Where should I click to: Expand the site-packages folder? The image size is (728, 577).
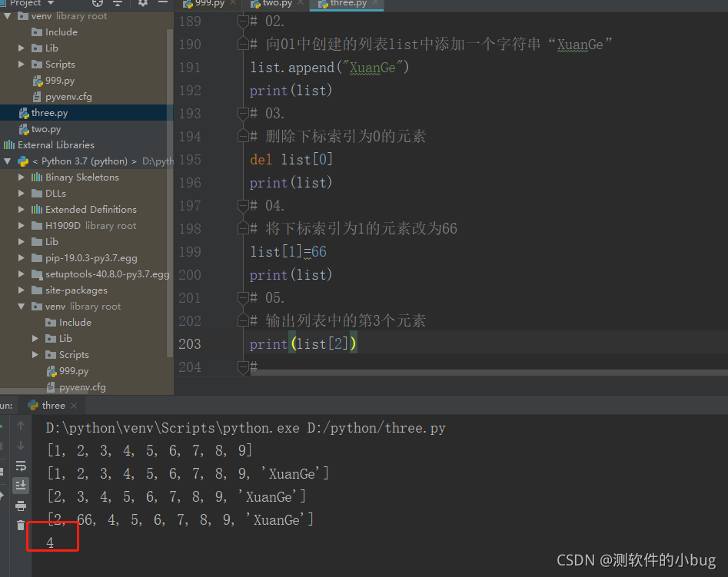(21, 290)
